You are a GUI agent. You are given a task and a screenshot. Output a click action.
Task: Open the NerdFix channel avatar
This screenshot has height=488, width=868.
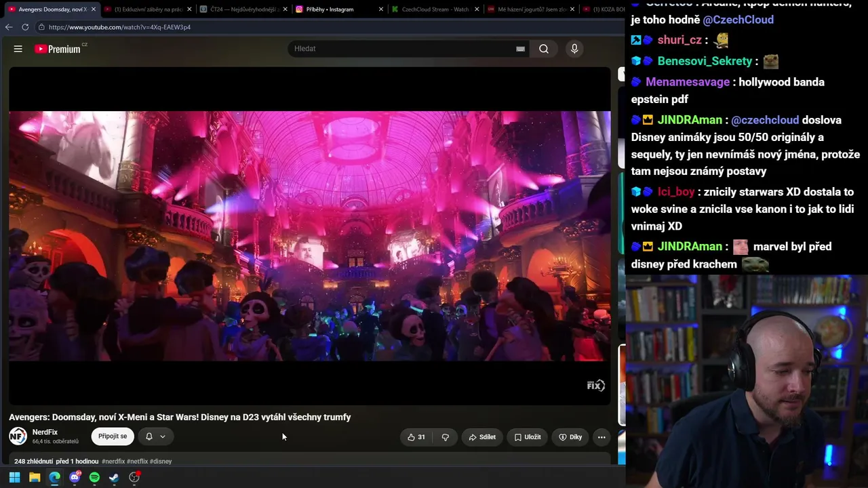pyautogui.click(x=18, y=436)
